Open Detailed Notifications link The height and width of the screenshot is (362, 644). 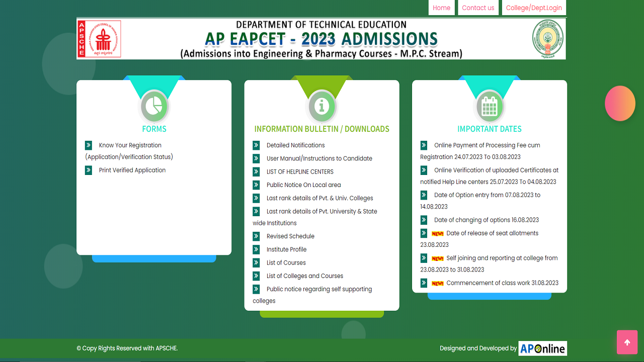pyautogui.click(x=296, y=145)
